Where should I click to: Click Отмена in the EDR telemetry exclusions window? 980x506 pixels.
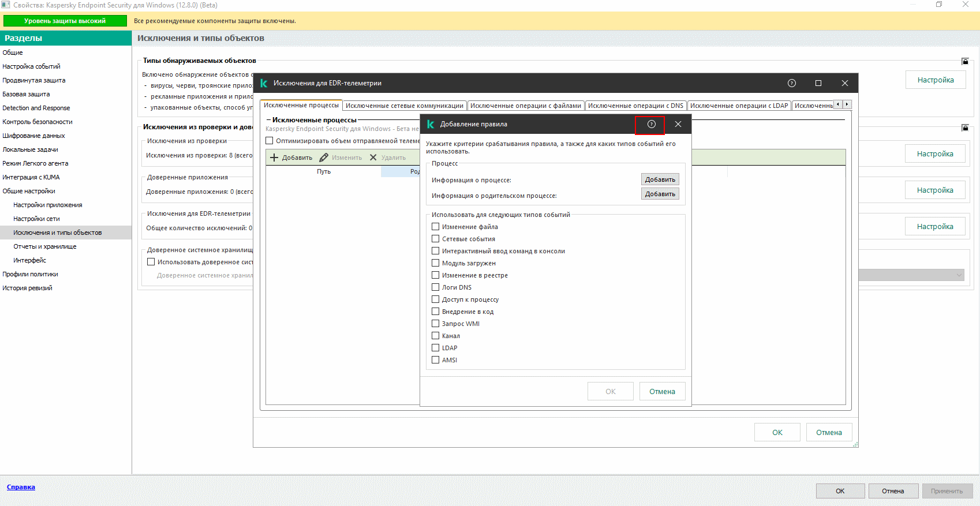point(829,432)
